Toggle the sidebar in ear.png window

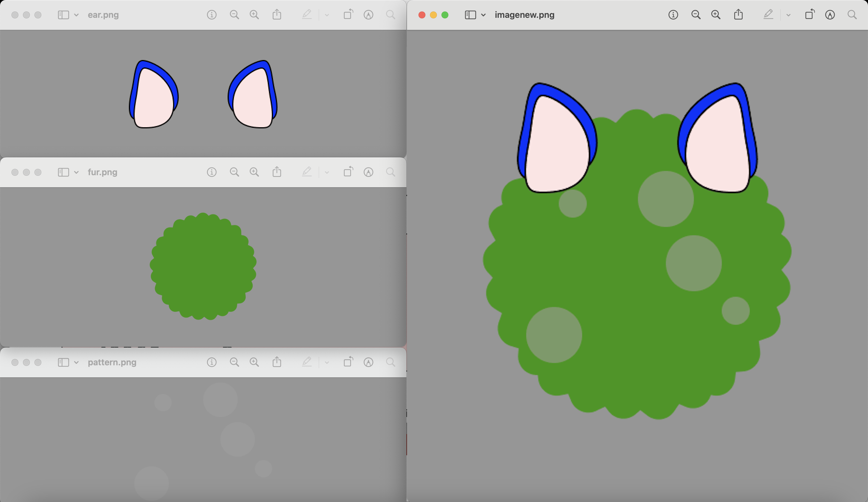tap(63, 15)
